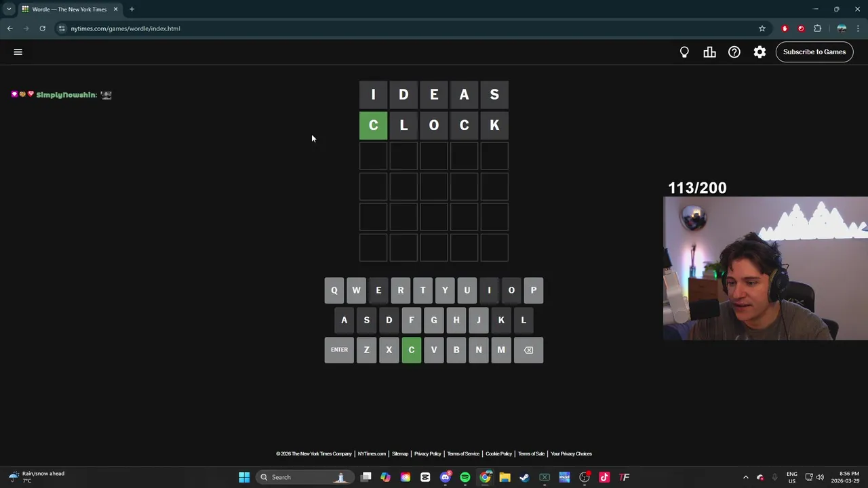868x488 pixels.
Task: Open the Cookie Policy footer link
Action: pyautogui.click(x=499, y=453)
